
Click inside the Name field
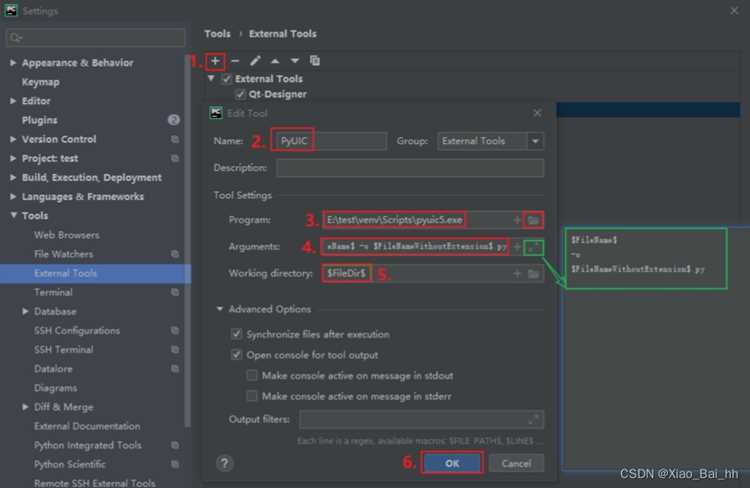click(x=330, y=141)
